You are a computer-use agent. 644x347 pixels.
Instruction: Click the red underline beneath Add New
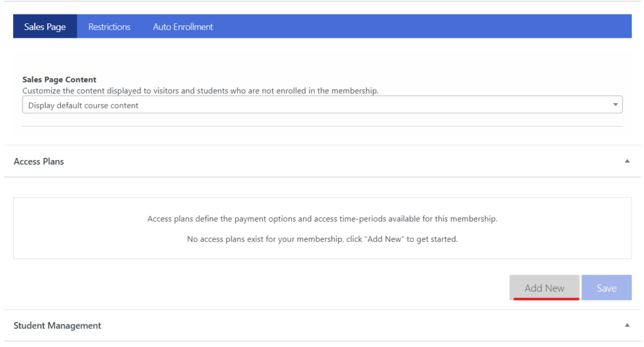pyautogui.click(x=547, y=299)
